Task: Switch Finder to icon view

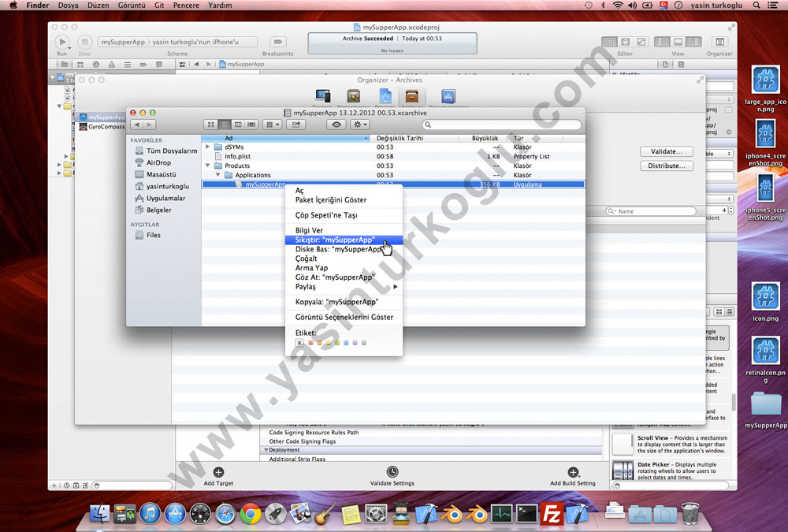Action: (211, 125)
